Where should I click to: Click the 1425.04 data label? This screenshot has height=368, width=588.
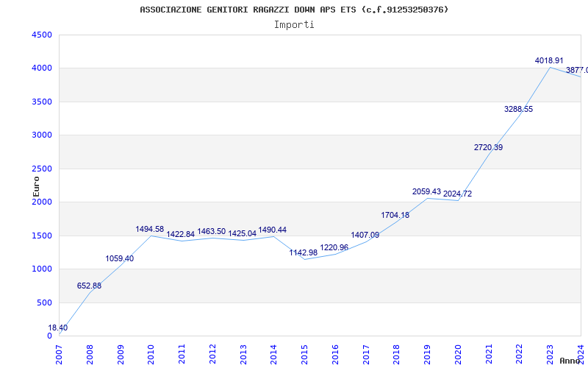tap(243, 233)
